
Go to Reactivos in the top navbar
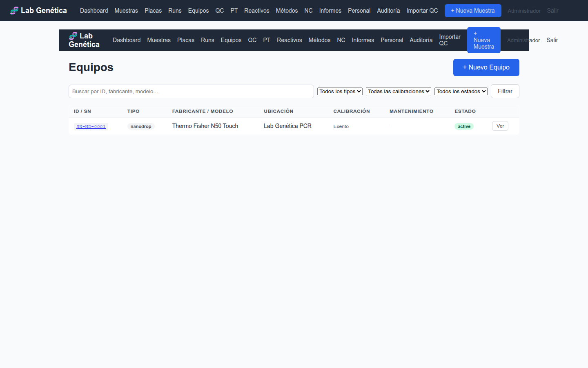click(257, 11)
